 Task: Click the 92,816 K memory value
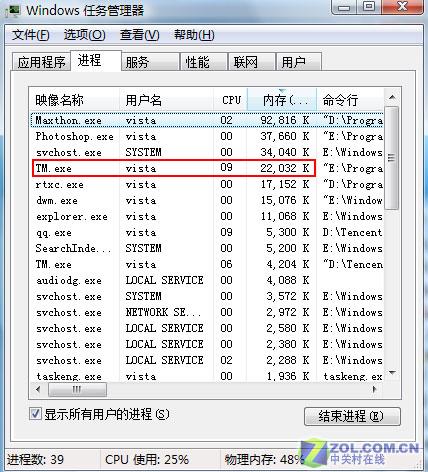(x=285, y=120)
